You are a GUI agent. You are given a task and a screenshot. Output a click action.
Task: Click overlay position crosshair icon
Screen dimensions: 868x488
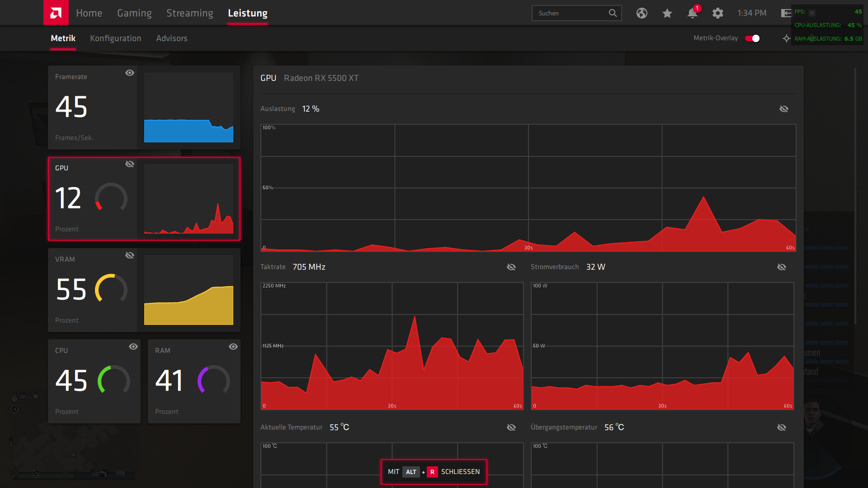point(787,38)
